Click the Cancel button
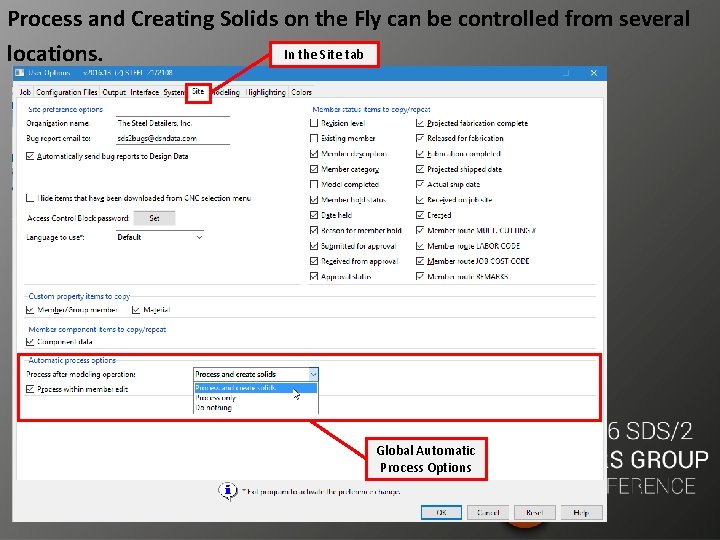 coord(488,512)
